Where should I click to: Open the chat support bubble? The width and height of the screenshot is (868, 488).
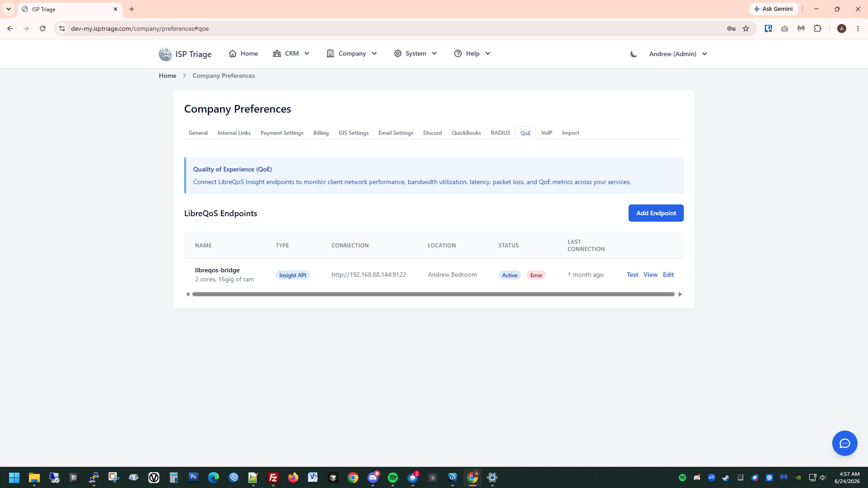click(x=844, y=443)
